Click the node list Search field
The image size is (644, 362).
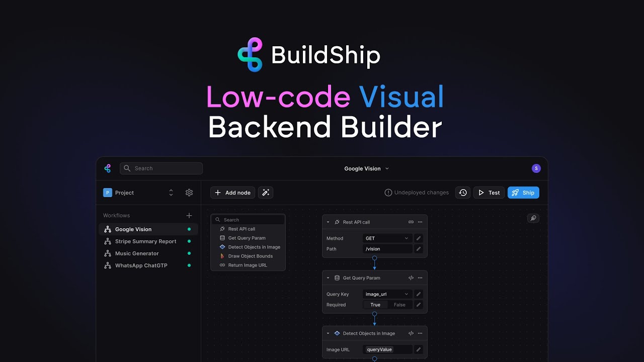(x=248, y=220)
